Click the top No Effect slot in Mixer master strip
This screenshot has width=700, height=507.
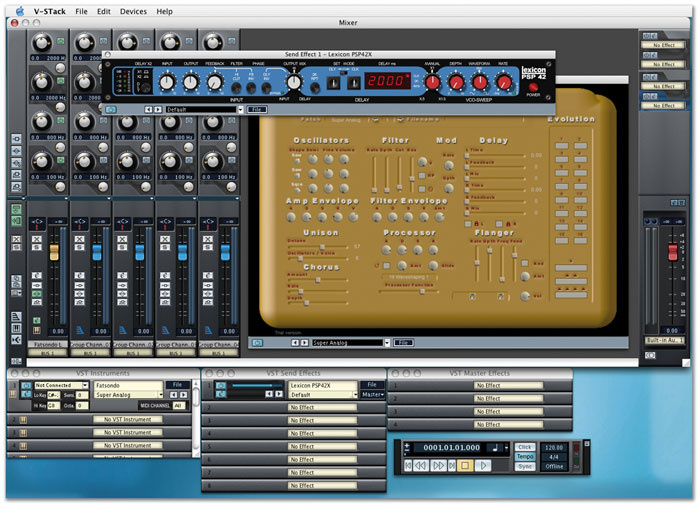pyautogui.click(x=664, y=45)
